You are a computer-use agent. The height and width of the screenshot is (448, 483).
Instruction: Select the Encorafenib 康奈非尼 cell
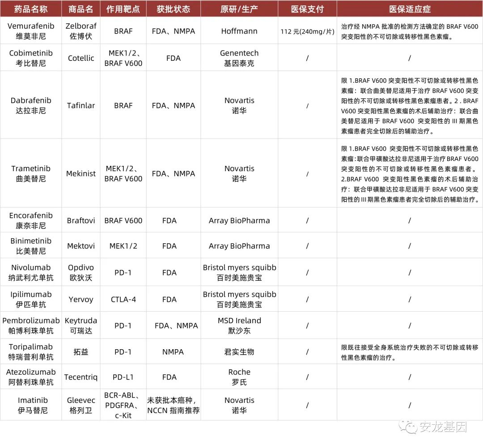(31, 220)
